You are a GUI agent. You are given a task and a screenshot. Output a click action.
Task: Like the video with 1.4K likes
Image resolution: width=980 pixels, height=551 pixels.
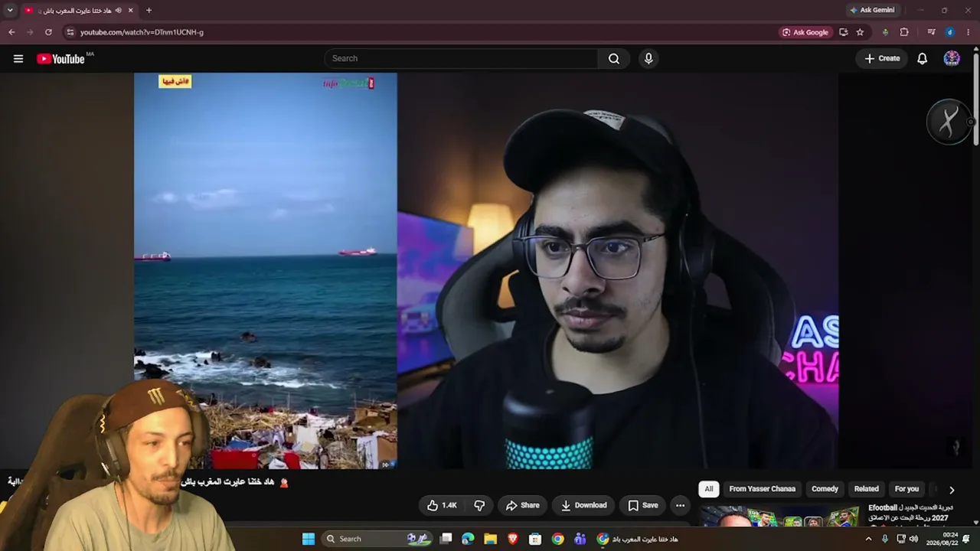[442, 505]
